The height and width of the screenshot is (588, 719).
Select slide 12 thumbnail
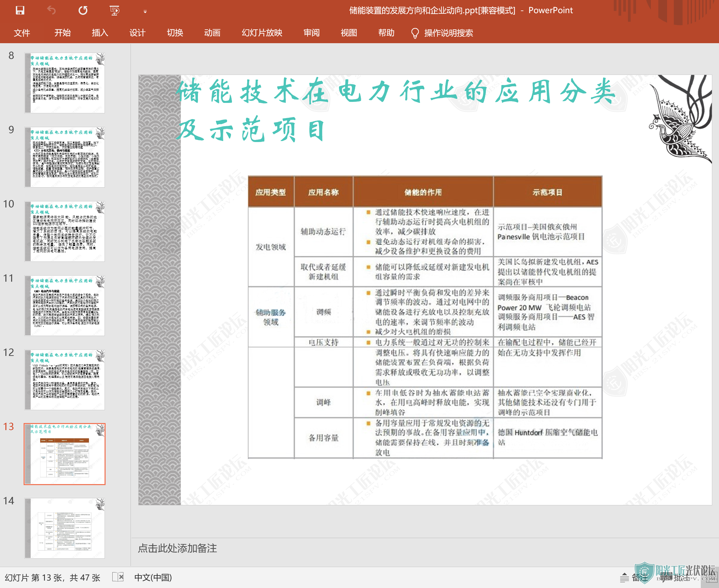click(x=65, y=380)
